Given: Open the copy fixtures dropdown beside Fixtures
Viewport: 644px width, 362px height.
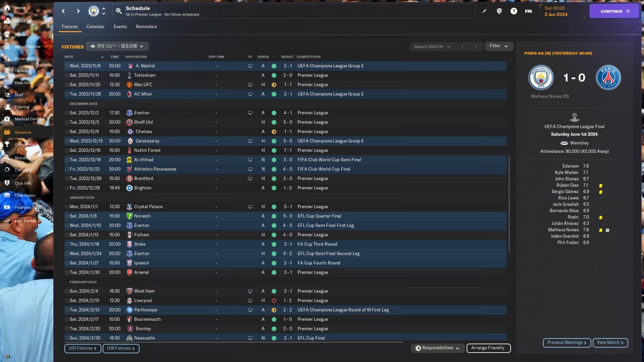Looking at the screenshot, I should pos(117,46).
